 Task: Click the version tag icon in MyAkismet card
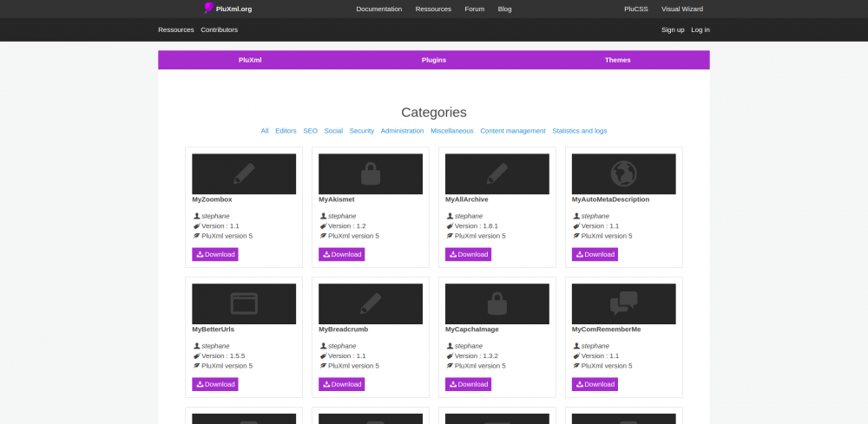(x=323, y=226)
